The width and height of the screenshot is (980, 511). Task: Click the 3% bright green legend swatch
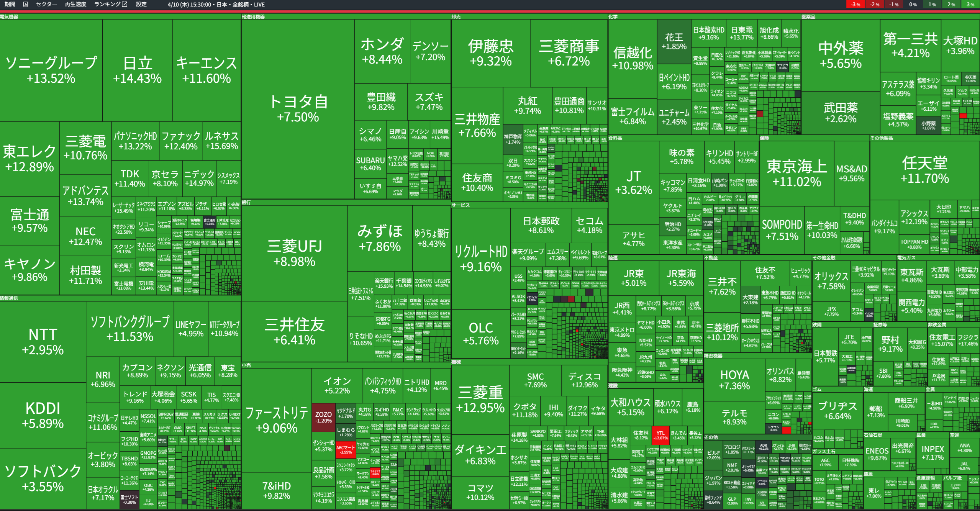[x=970, y=5]
